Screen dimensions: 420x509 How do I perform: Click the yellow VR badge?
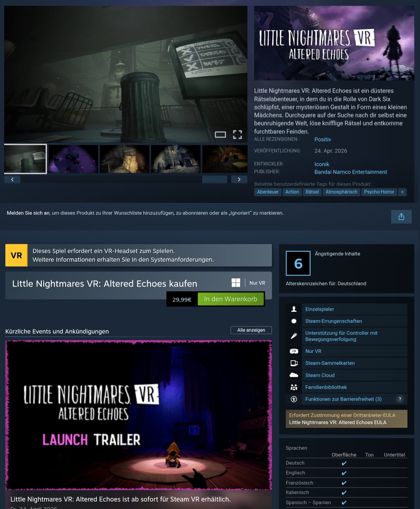click(x=16, y=255)
